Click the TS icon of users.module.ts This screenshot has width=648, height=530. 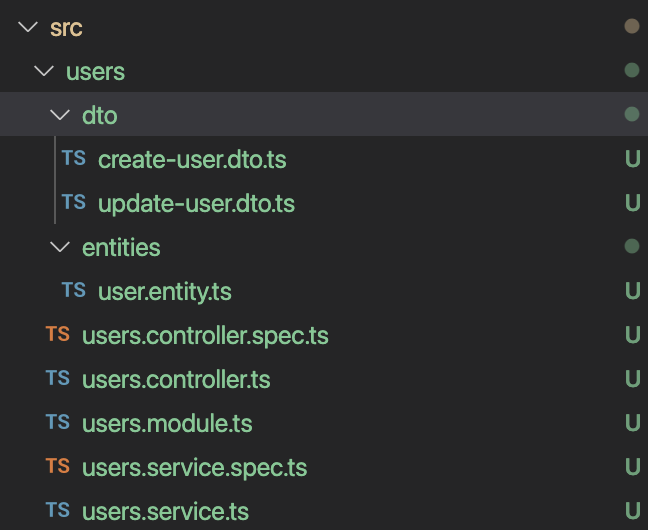[x=58, y=422]
